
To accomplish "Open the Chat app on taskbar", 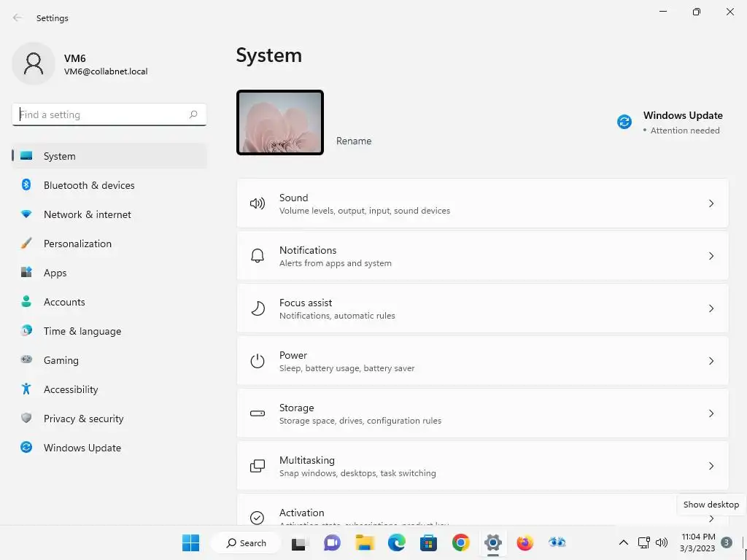I will pyautogui.click(x=332, y=542).
